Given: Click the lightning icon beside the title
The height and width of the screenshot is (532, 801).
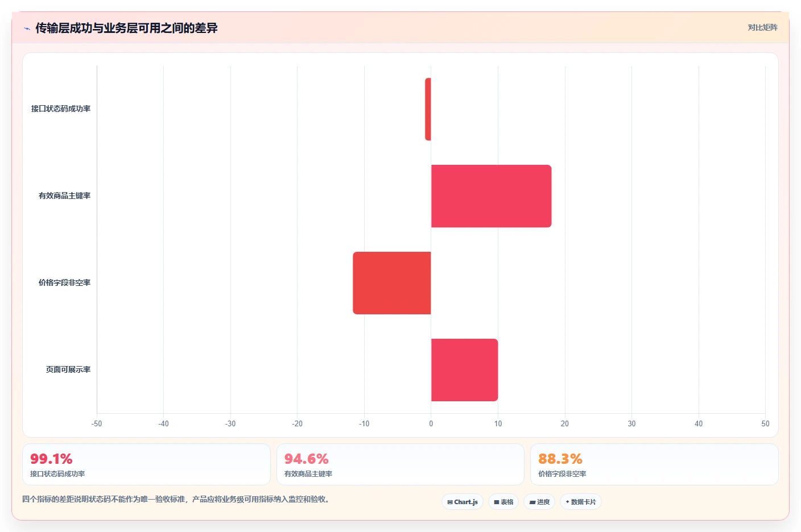Looking at the screenshot, I should 27,28.
